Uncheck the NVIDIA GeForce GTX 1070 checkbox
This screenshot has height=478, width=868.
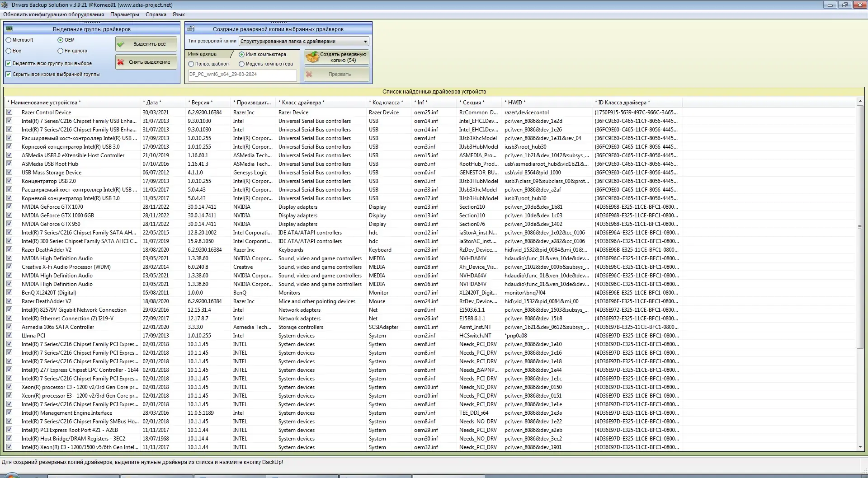pyautogui.click(x=9, y=206)
